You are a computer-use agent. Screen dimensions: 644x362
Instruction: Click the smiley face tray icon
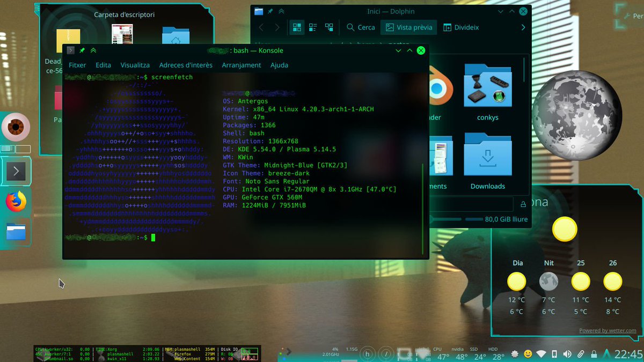click(528, 354)
